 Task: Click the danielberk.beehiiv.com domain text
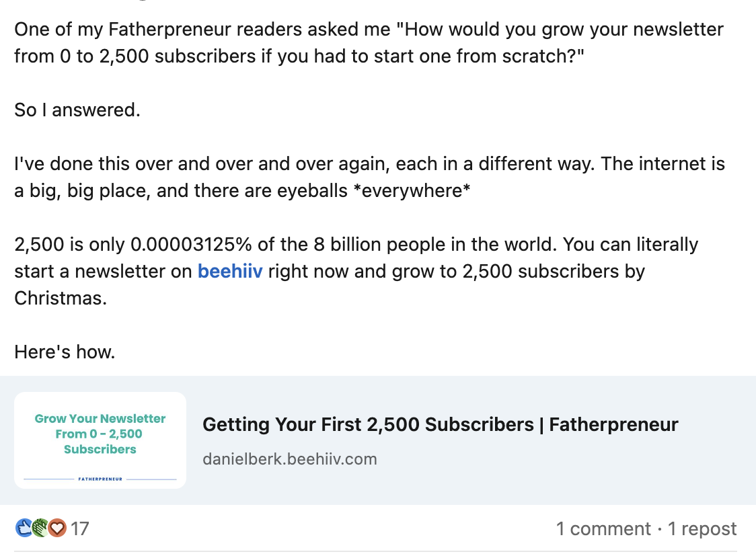(289, 459)
